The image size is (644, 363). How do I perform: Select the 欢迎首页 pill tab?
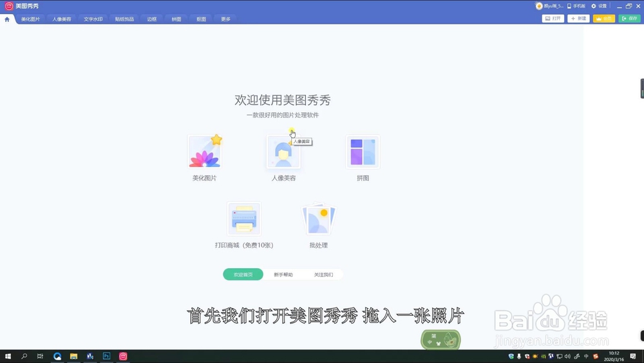coord(243,274)
